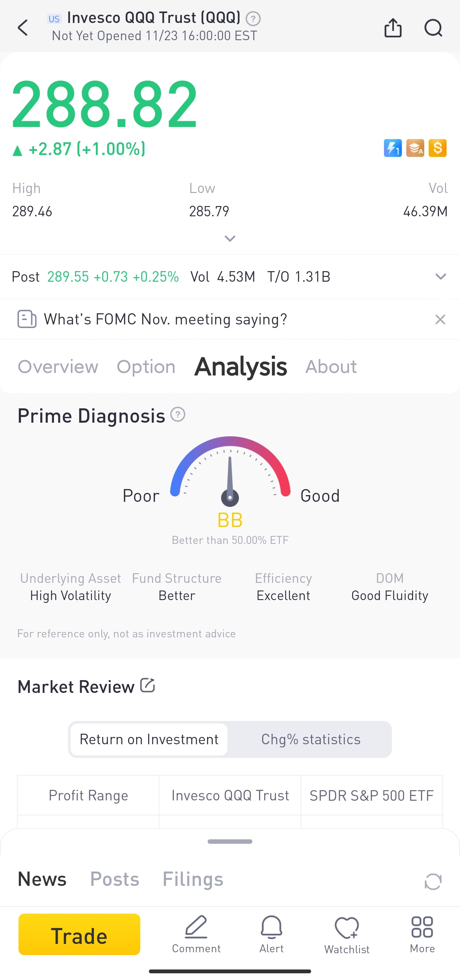Dismiss the FOMC banner with X
The width and height of the screenshot is (460, 980).
pyautogui.click(x=440, y=319)
